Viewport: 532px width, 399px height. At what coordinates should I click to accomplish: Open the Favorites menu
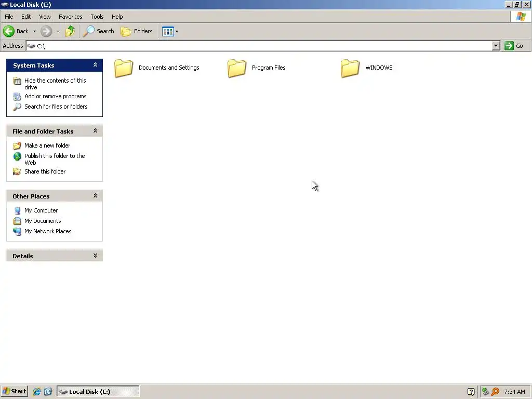[70, 17]
